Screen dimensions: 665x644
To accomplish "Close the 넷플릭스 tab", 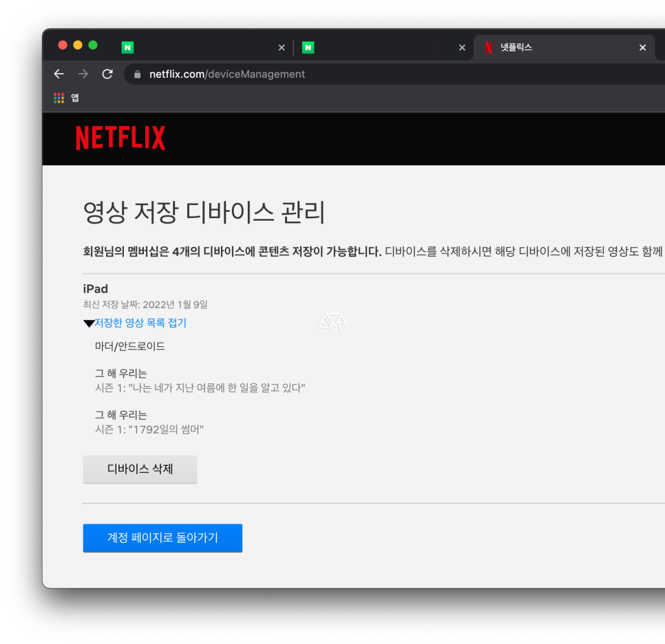I will click(x=642, y=48).
